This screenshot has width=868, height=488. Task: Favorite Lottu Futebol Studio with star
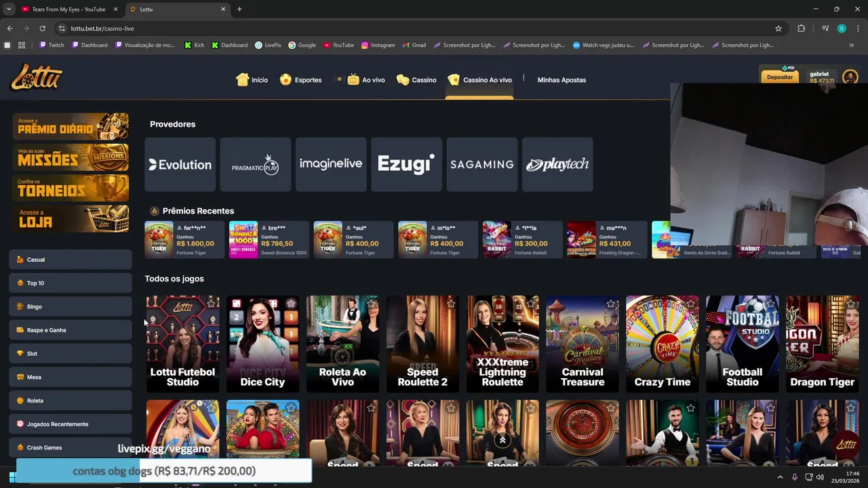tap(211, 304)
